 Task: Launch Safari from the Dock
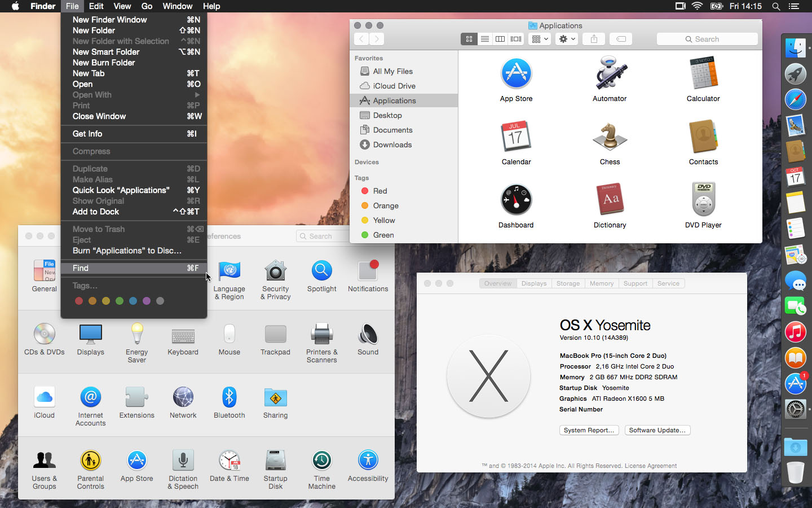pos(795,100)
